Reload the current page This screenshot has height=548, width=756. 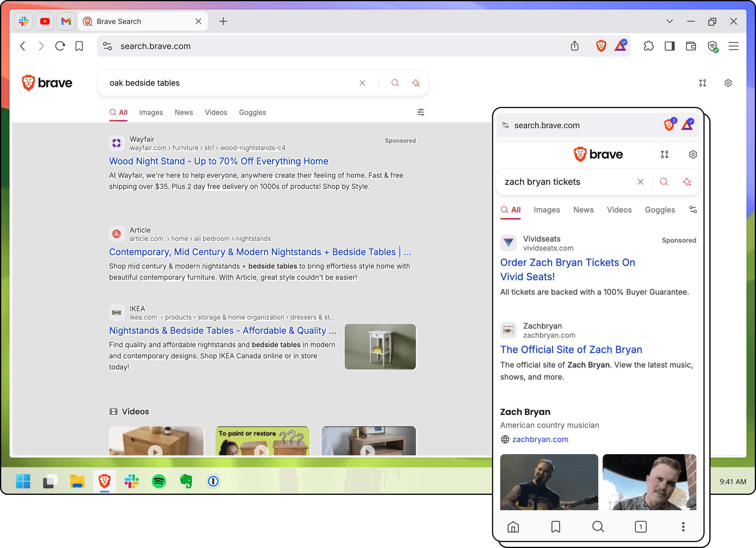[x=60, y=46]
